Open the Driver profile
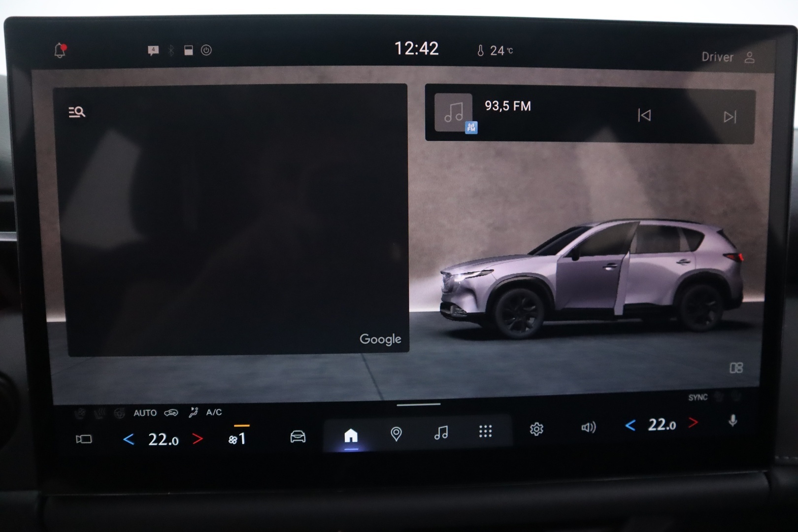This screenshot has height=532, width=798. tap(728, 57)
